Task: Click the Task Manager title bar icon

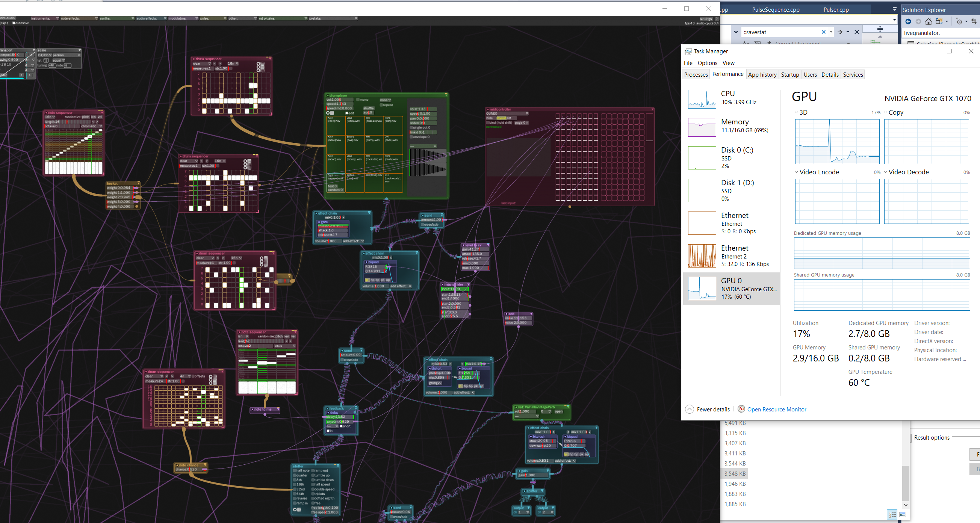Action: tap(688, 51)
